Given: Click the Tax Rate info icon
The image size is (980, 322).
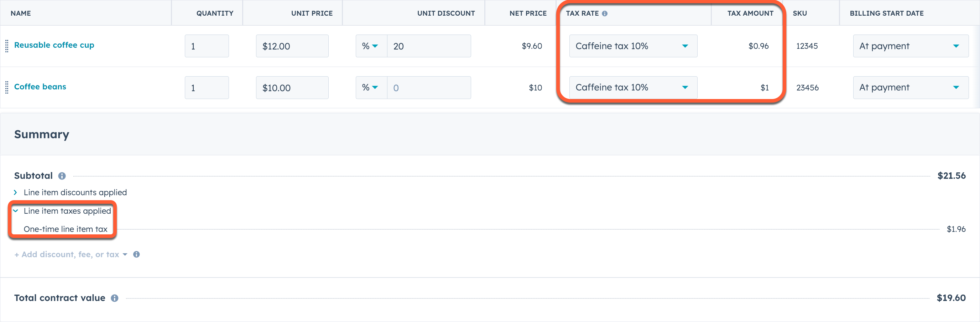Looking at the screenshot, I should (x=605, y=13).
